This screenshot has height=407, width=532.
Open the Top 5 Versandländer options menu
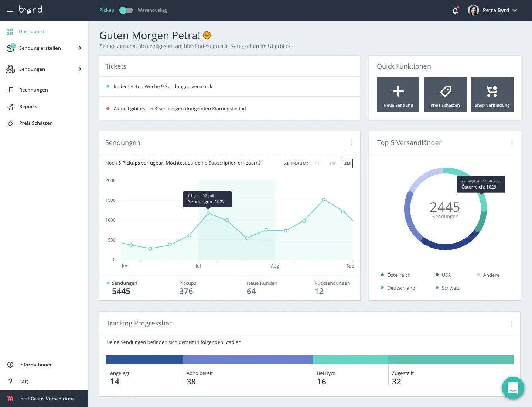click(512, 143)
